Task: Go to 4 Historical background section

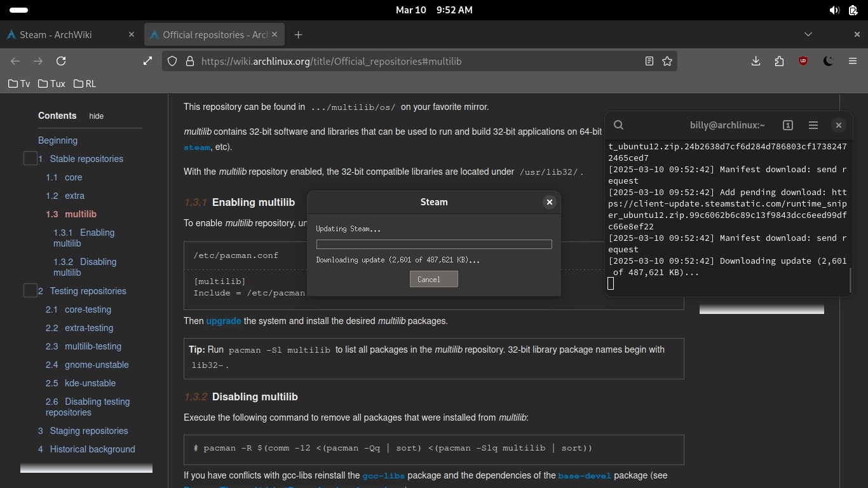Action: tap(86, 449)
